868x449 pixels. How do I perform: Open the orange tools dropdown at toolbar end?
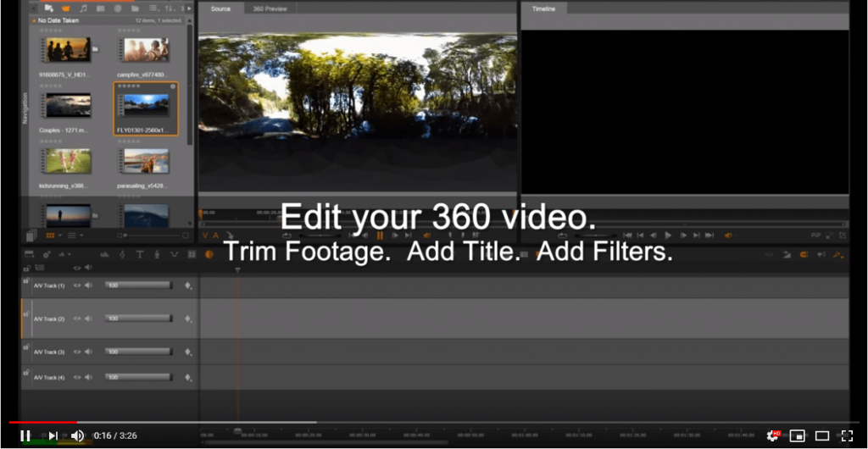coord(838,254)
